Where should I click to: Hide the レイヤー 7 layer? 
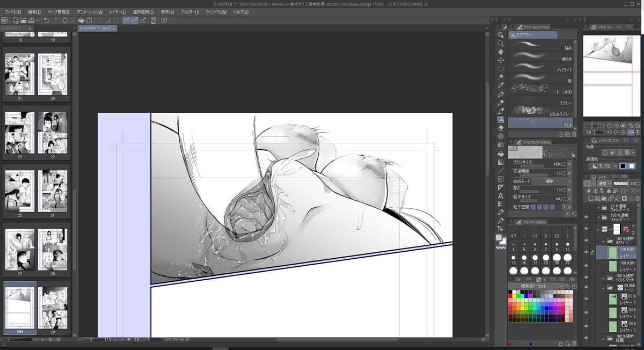586,298
